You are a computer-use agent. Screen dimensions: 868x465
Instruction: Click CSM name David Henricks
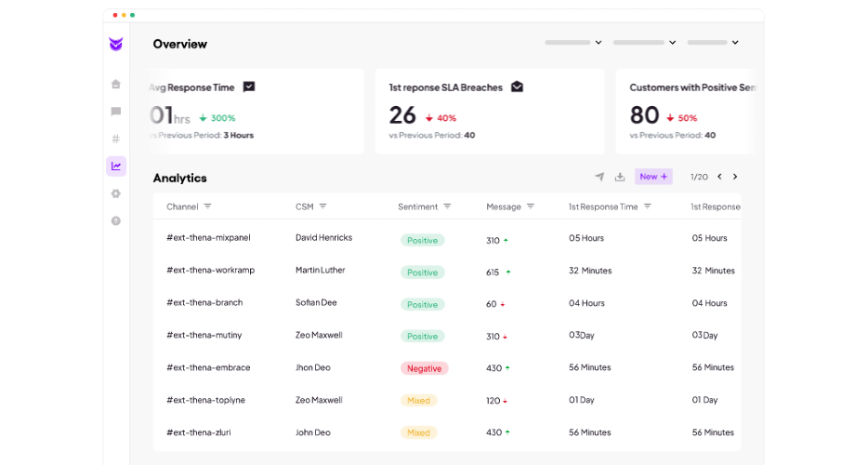pyautogui.click(x=323, y=238)
